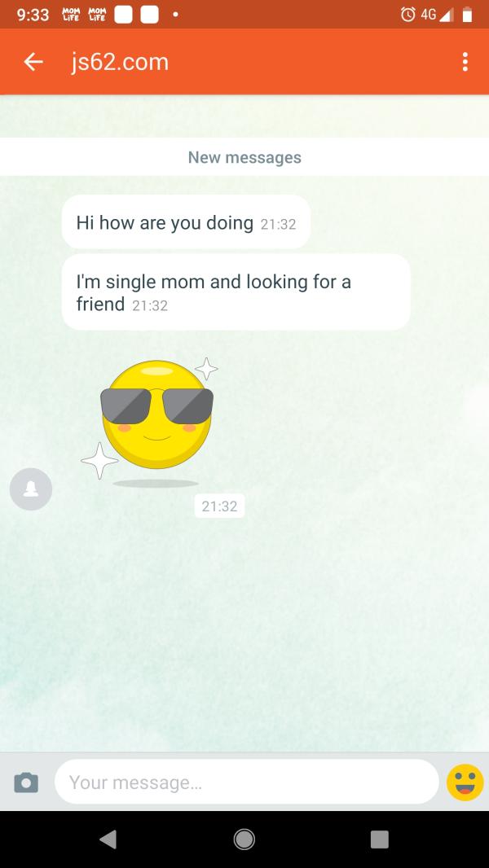Open js62.com contact title
This screenshot has height=868, width=489.
click(x=120, y=62)
